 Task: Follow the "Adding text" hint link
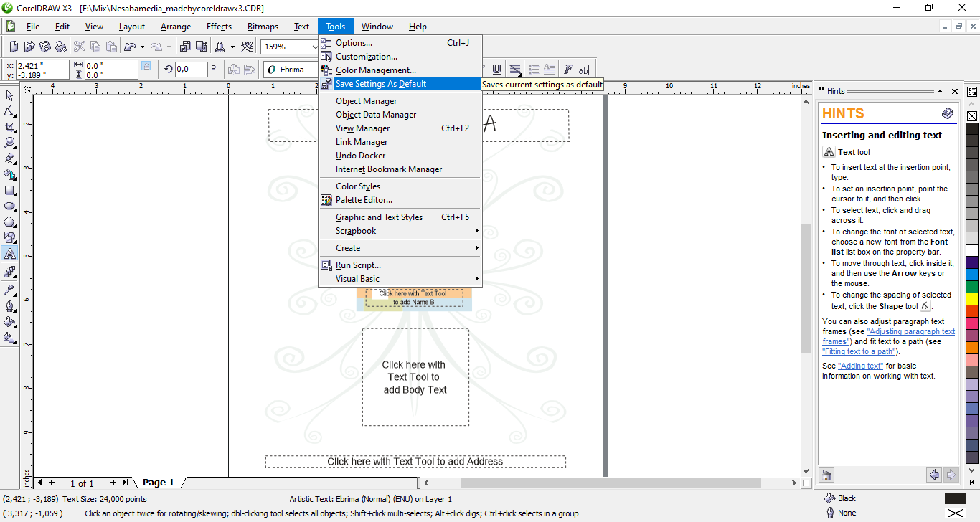860,366
